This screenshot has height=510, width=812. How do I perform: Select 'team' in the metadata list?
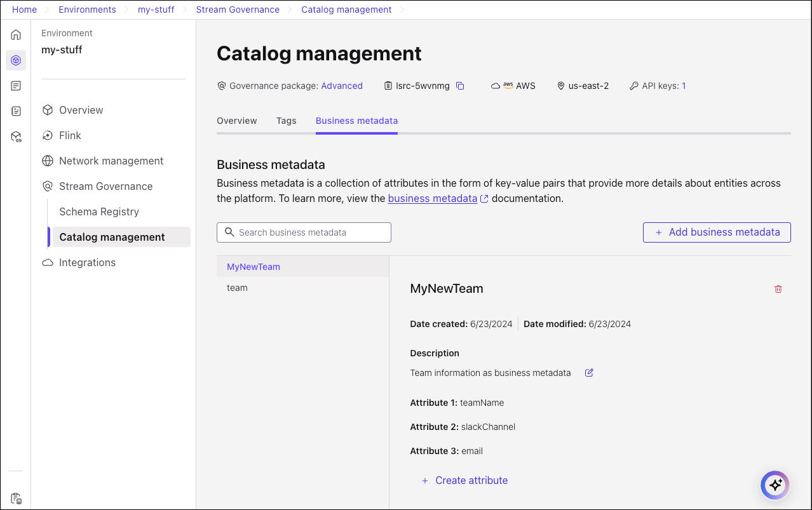237,288
